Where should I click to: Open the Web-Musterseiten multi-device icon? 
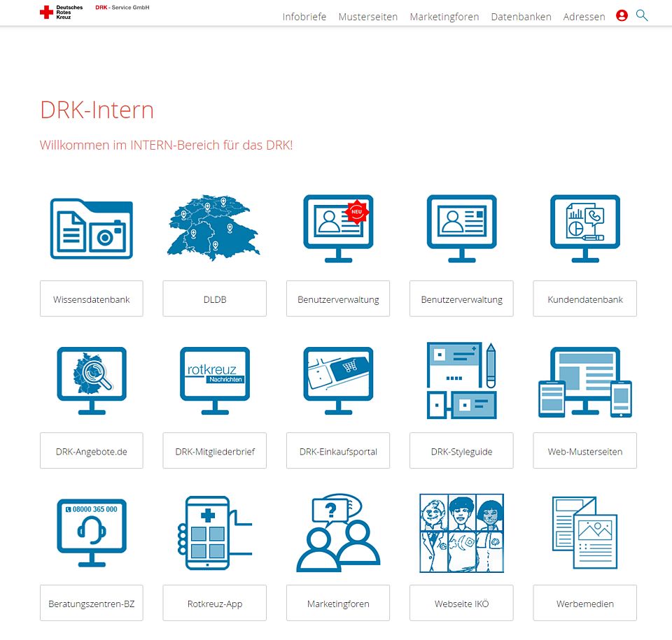point(584,380)
